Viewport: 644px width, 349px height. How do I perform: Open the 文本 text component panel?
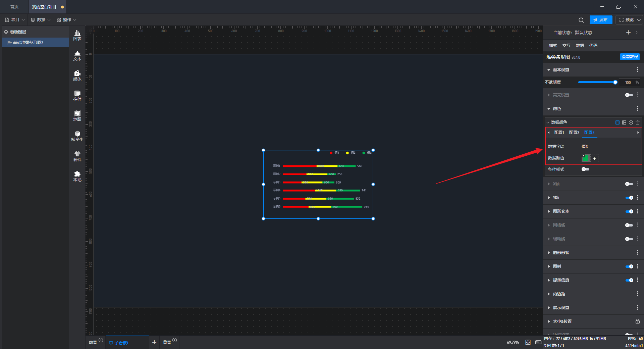[x=77, y=55]
